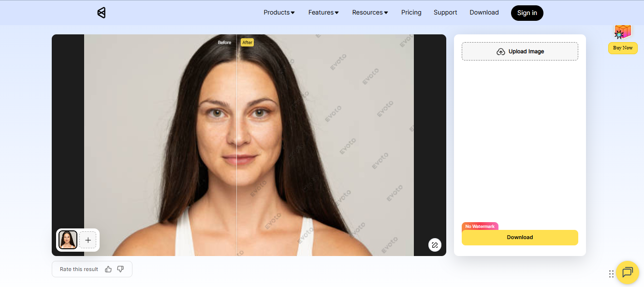644x287 pixels.
Task: Click the Upload Image button
Action: [x=520, y=51]
